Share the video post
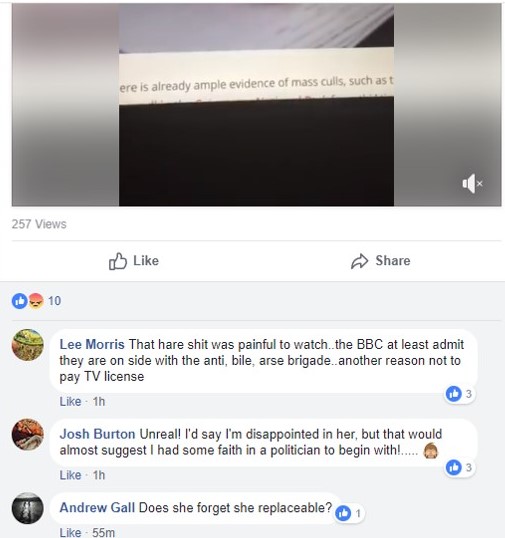Viewport: 505px width, 538px height. [381, 261]
